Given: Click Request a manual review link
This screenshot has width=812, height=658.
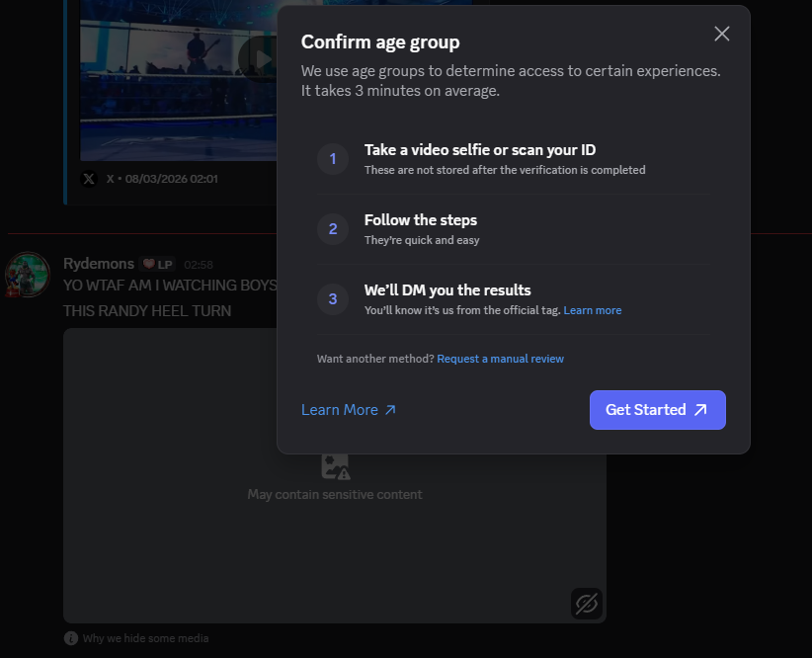Looking at the screenshot, I should click(x=500, y=359).
